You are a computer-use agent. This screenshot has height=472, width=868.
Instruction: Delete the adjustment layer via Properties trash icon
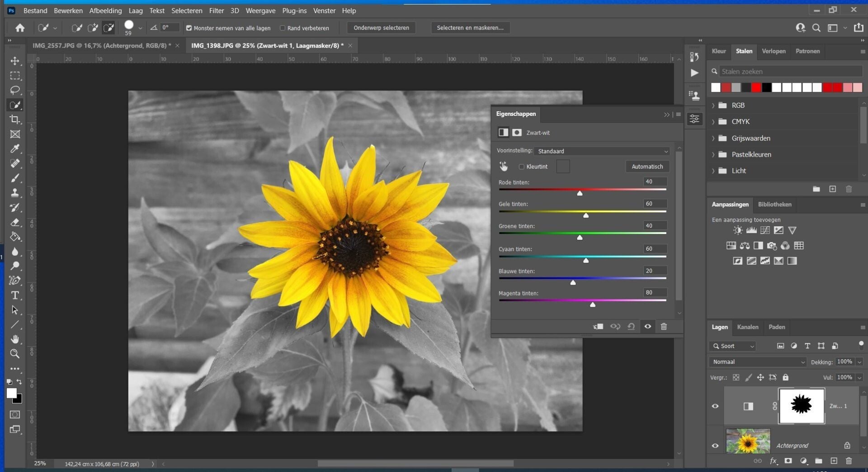(x=664, y=326)
